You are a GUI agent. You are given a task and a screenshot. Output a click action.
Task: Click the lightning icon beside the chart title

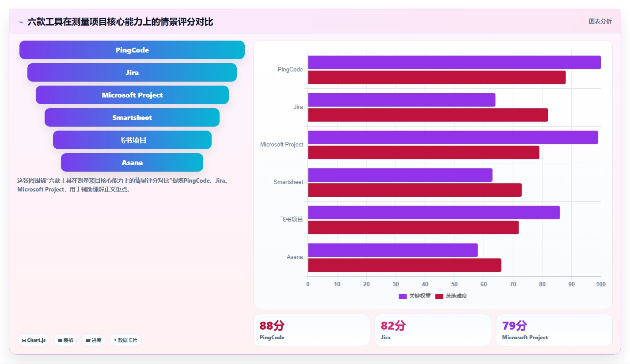click(x=21, y=22)
